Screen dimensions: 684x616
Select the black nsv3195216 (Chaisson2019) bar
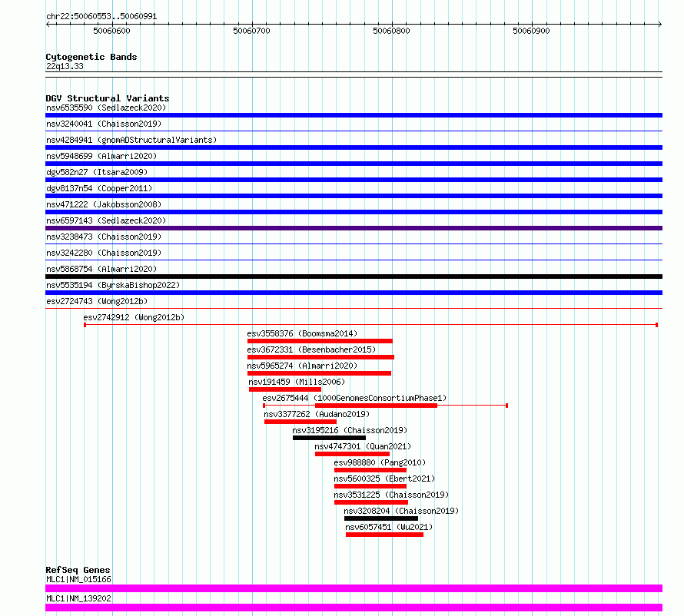[330, 438]
